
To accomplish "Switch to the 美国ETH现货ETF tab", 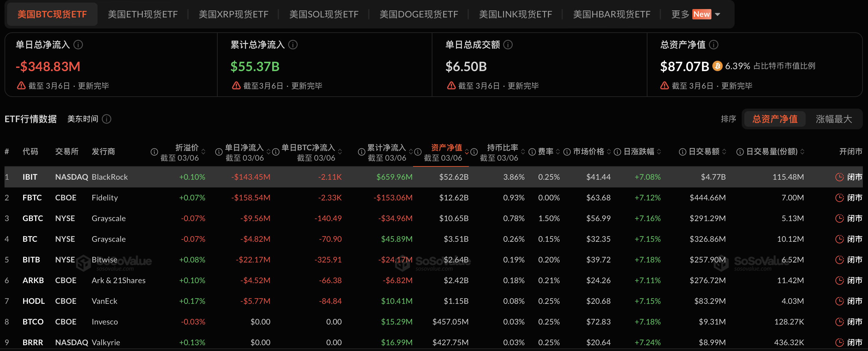I will click(x=143, y=14).
